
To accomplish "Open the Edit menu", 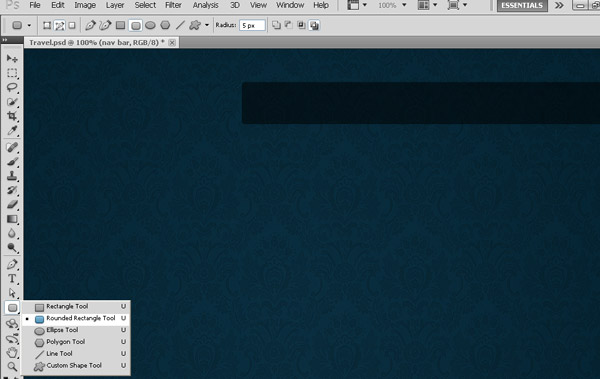I will 58,5.
